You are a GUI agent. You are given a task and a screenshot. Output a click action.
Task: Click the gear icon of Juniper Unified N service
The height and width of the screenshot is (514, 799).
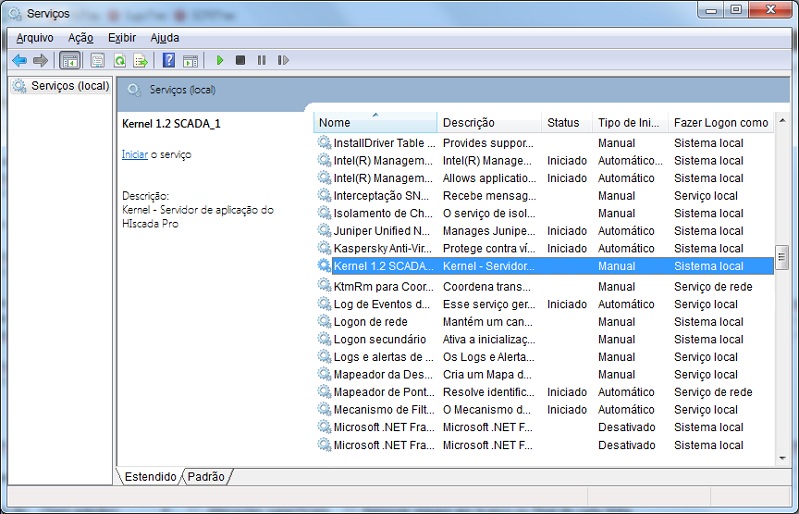click(324, 230)
